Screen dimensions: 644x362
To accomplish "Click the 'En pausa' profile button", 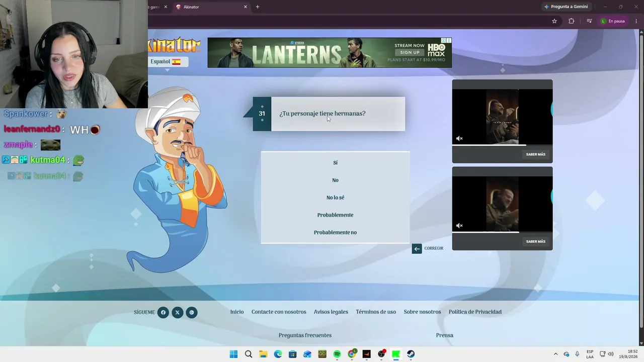I will [x=613, y=21].
